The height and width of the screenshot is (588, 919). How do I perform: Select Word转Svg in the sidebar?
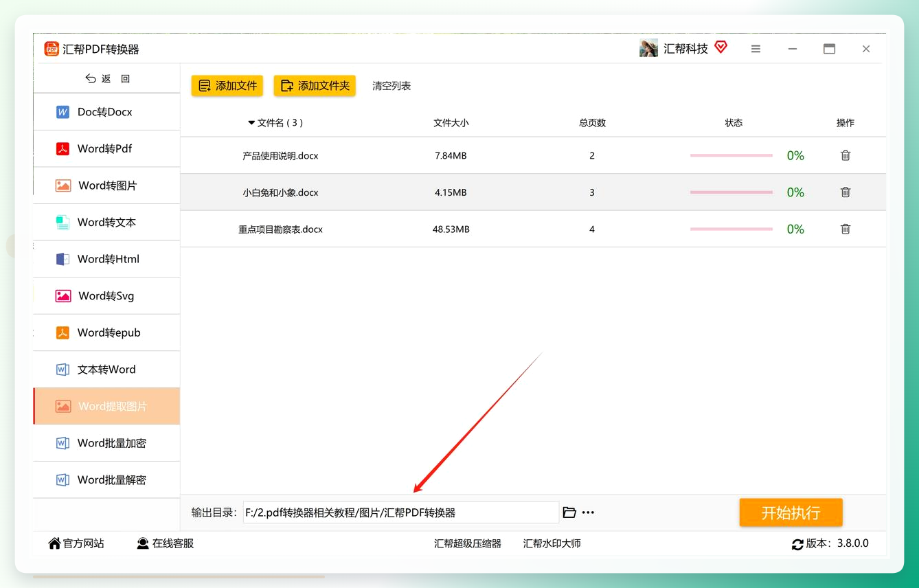pos(106,295)
